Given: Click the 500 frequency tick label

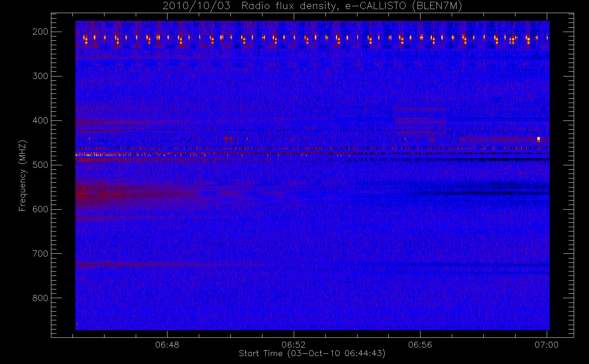Looking at the screenshot, I should point(40,165).
